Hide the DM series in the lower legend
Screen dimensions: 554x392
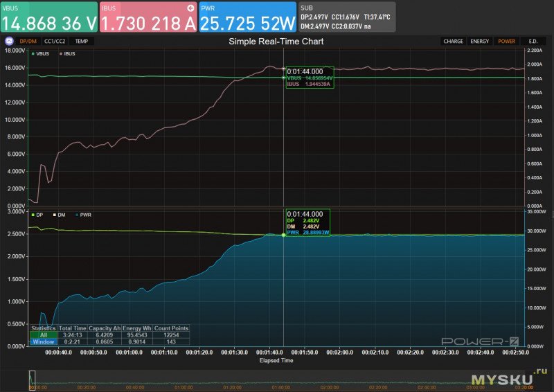(x=54, y=215)
